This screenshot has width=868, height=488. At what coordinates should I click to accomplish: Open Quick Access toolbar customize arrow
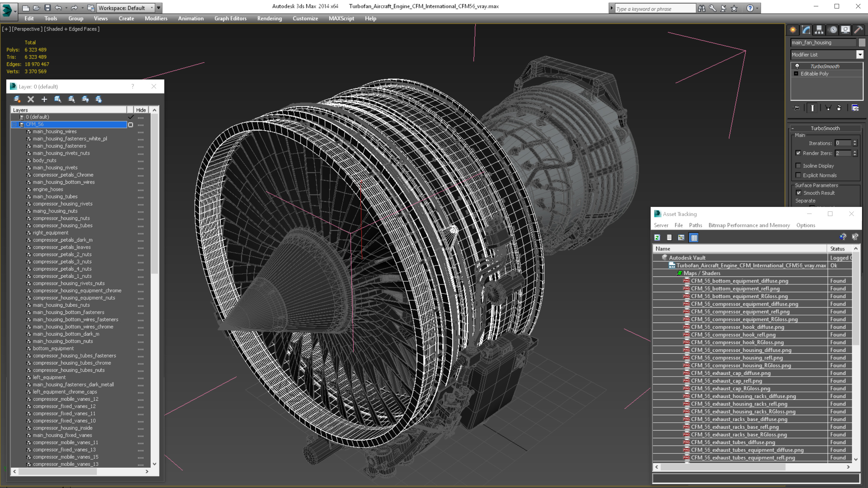pyautogui.click(x=159, y=8)
